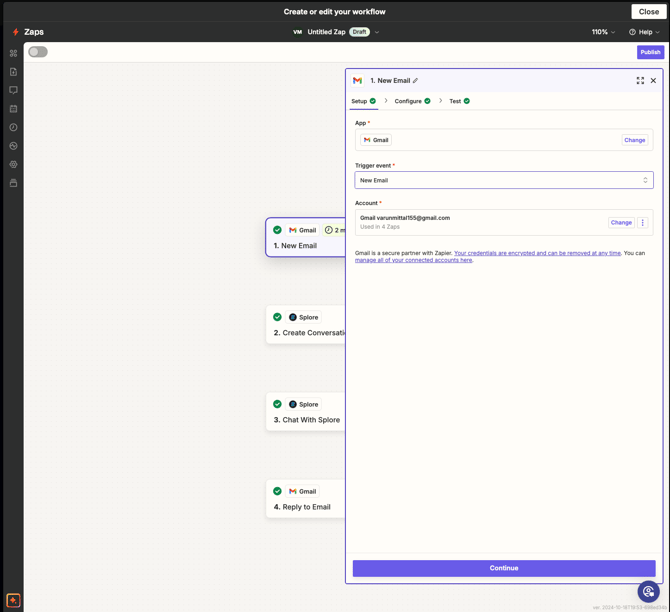Click the Gmail chip in the App field
670x612 pixels.
click(x=376, y=140)
